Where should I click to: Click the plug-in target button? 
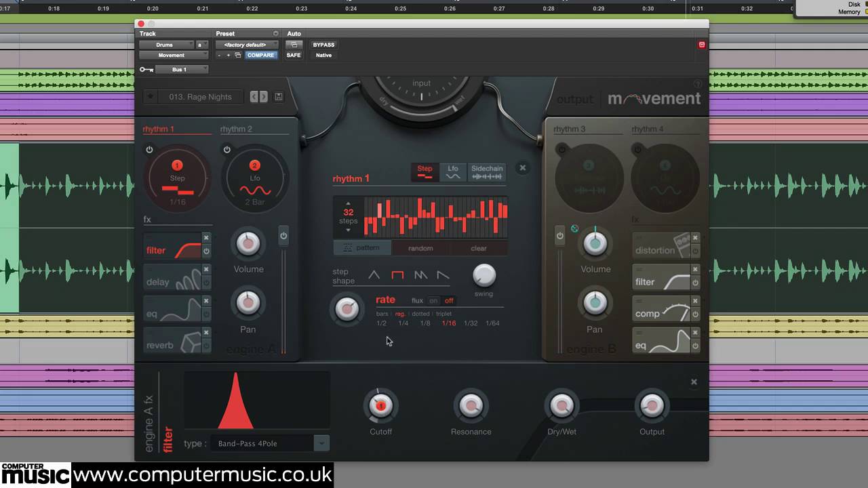(702, 45)
